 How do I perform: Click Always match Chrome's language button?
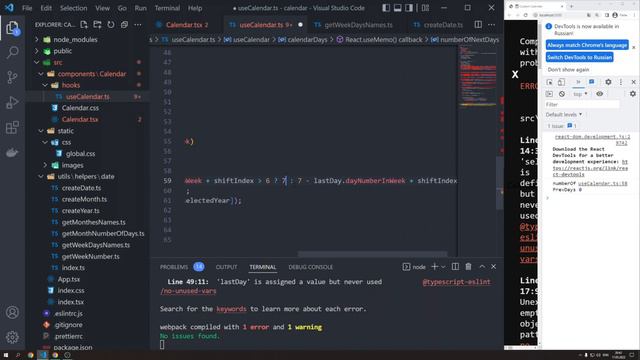click(587, 45)
